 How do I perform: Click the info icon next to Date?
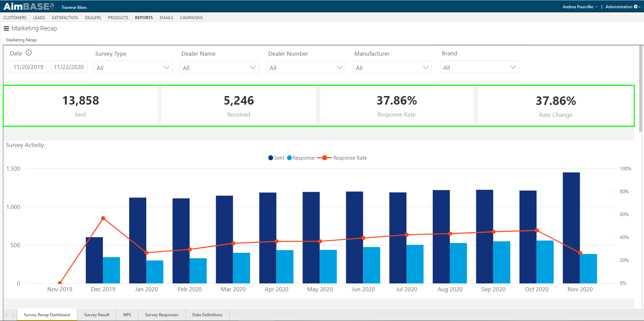click(x=29, y=52)
